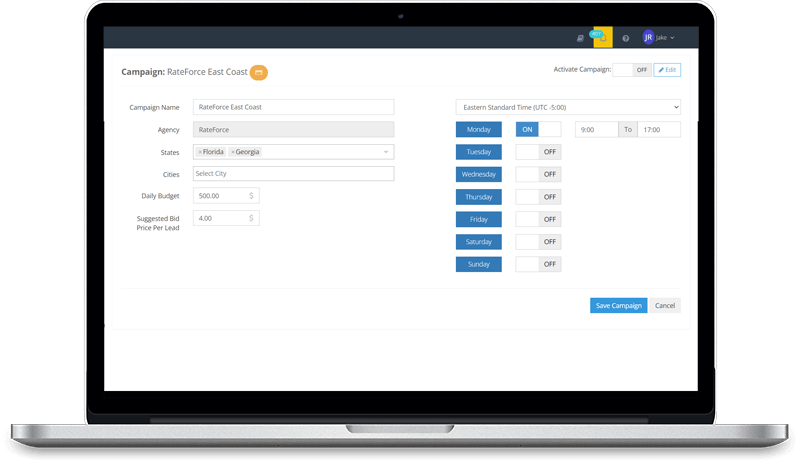Click the 'Daily Budget' label
Viewport: 800px width, 462px height.
coord(160,196)
